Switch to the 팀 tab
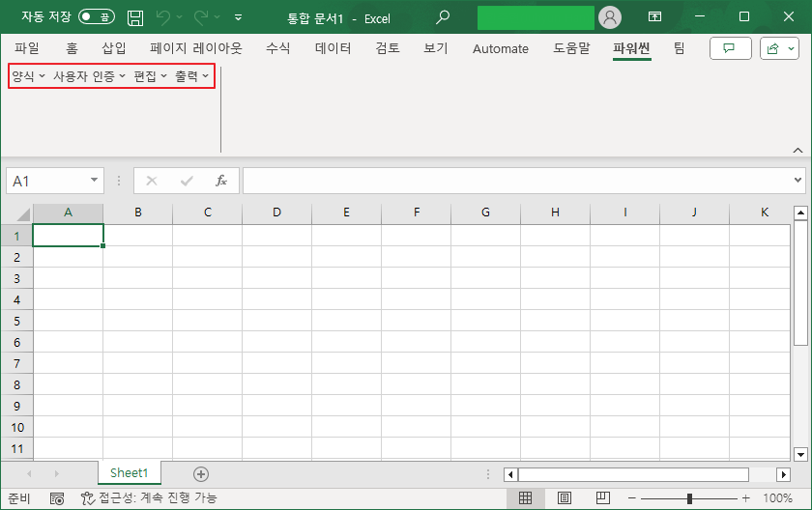This screenshot has height=510, width=812. tap(679, 48)
